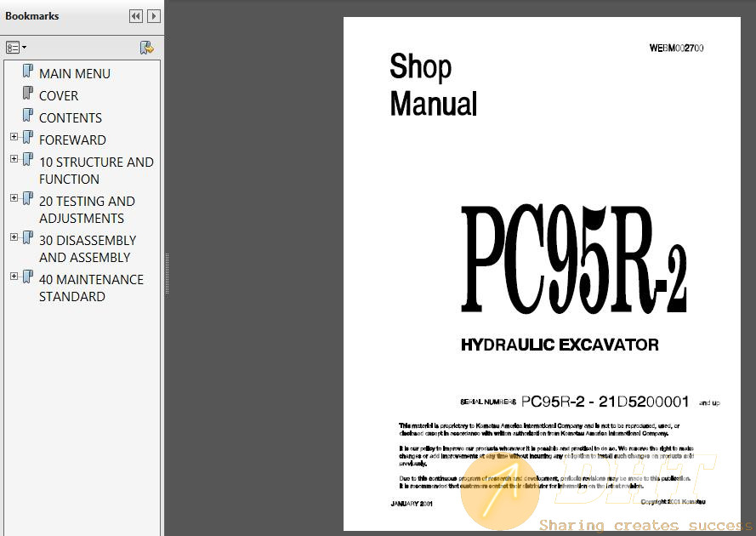Click the Shop Manual title text
The width and height of the screenshot is (756, 536).
(433, 84)
